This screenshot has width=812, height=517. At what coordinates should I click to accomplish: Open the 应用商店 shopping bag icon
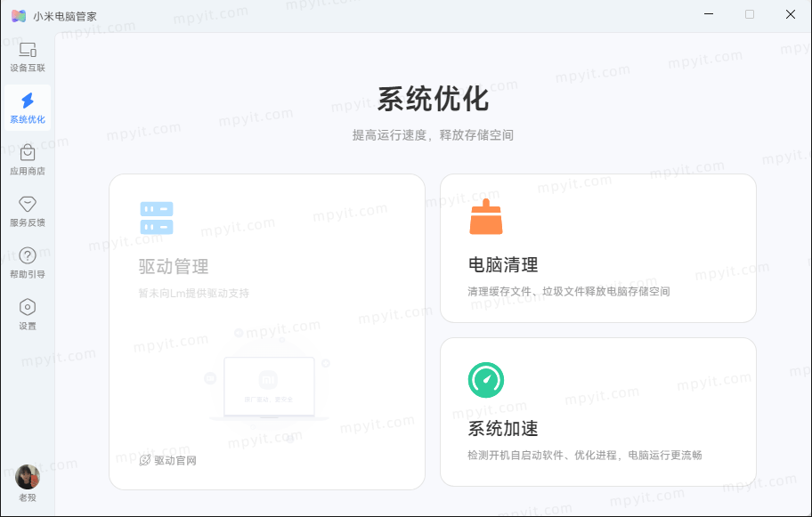pos(28,153)
